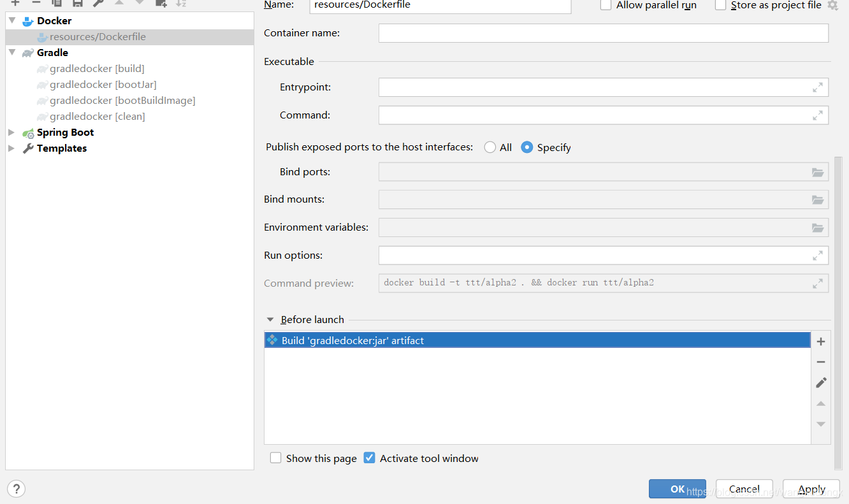Click in the Name field

click(x=440, y=6)
